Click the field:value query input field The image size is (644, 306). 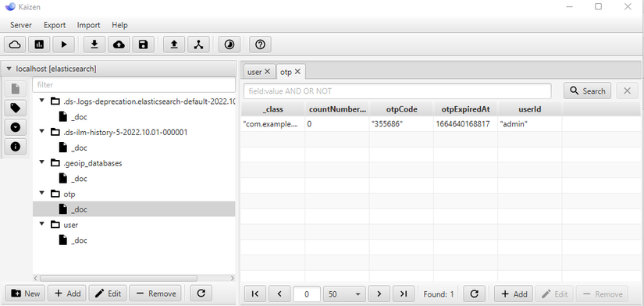397,91
